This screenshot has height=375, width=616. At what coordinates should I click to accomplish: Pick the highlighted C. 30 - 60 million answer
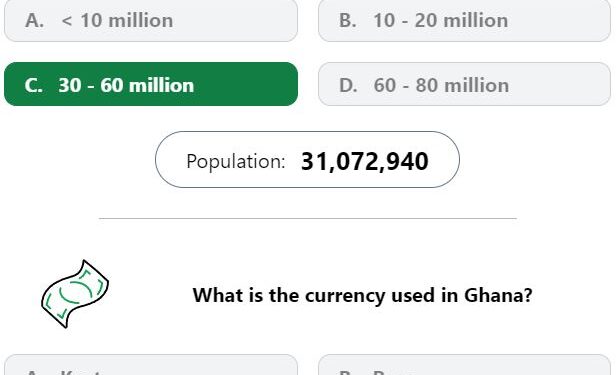point(151,84)
